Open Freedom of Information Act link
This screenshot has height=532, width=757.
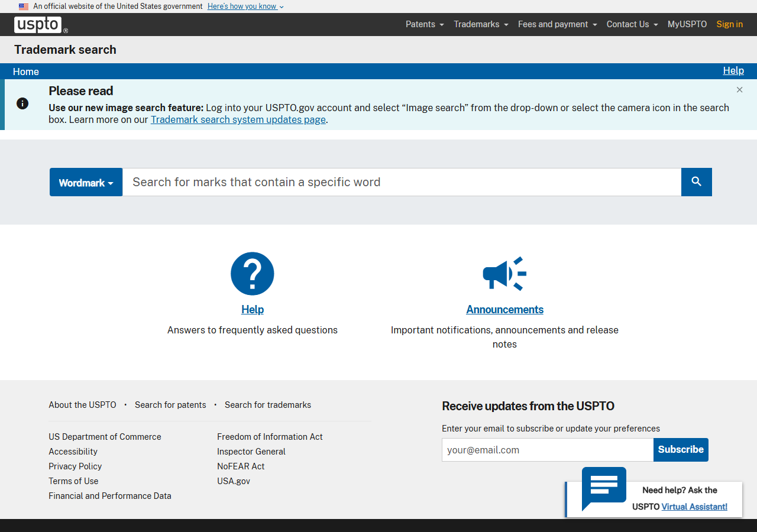270,437
